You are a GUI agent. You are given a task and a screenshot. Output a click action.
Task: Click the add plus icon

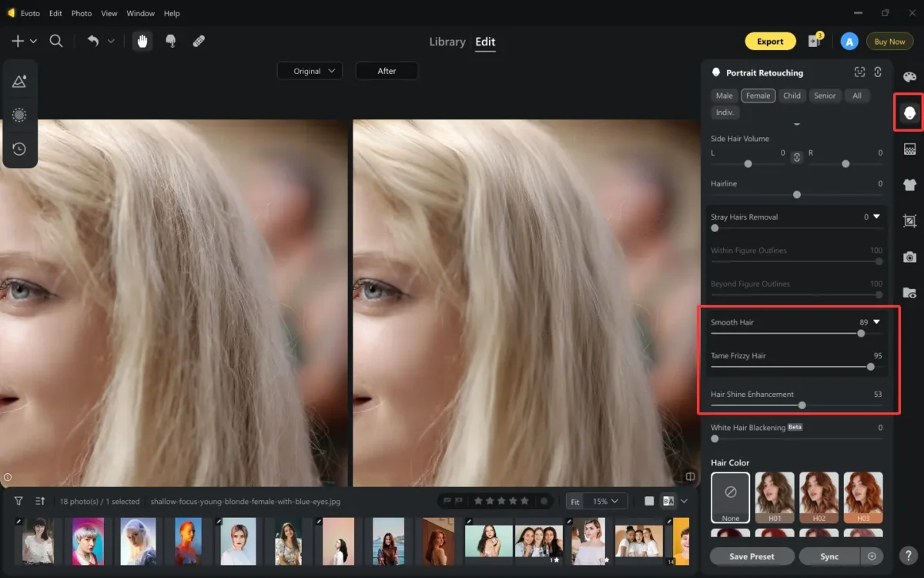pos(17,41)
